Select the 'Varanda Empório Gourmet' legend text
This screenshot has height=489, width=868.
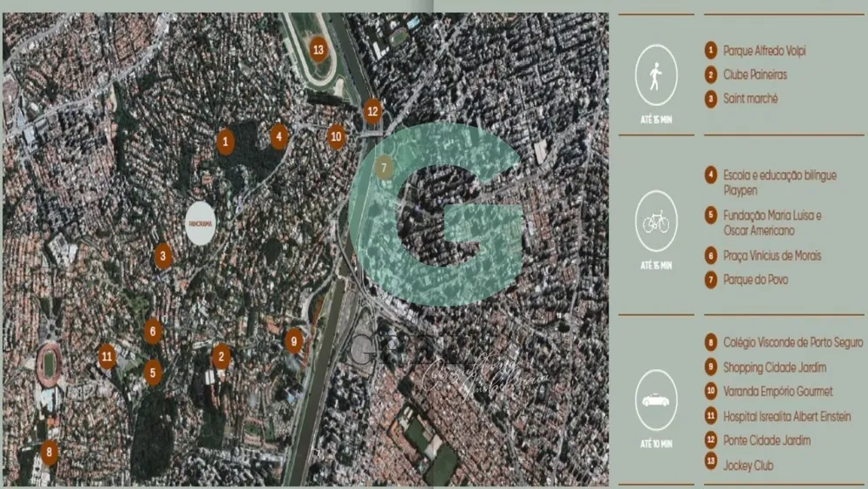[778, 392]
